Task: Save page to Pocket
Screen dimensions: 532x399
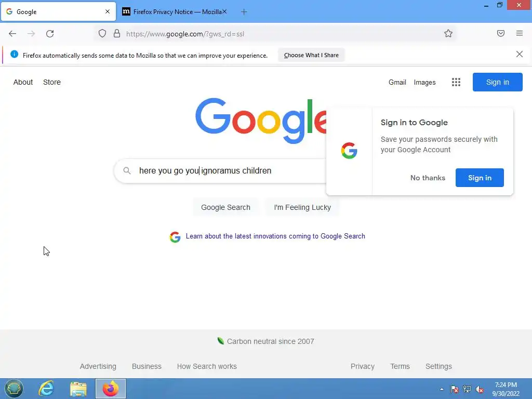Action: pyautogui.click(x=500, y=33)
